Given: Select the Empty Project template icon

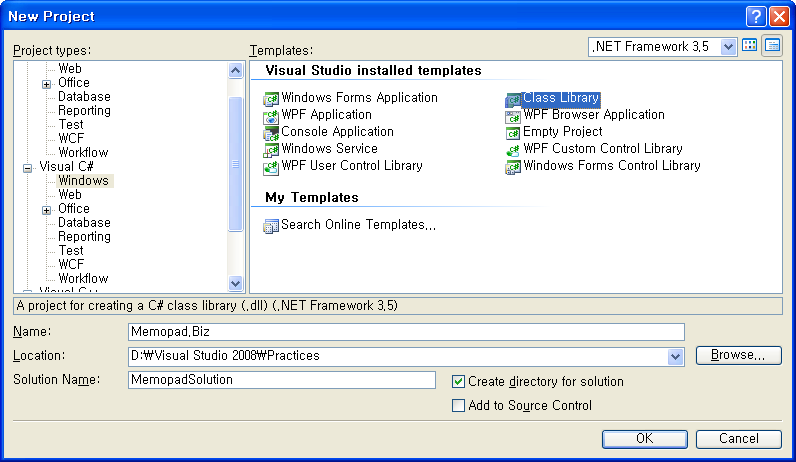Looking at the screenshot, I should tap(513, 133).
